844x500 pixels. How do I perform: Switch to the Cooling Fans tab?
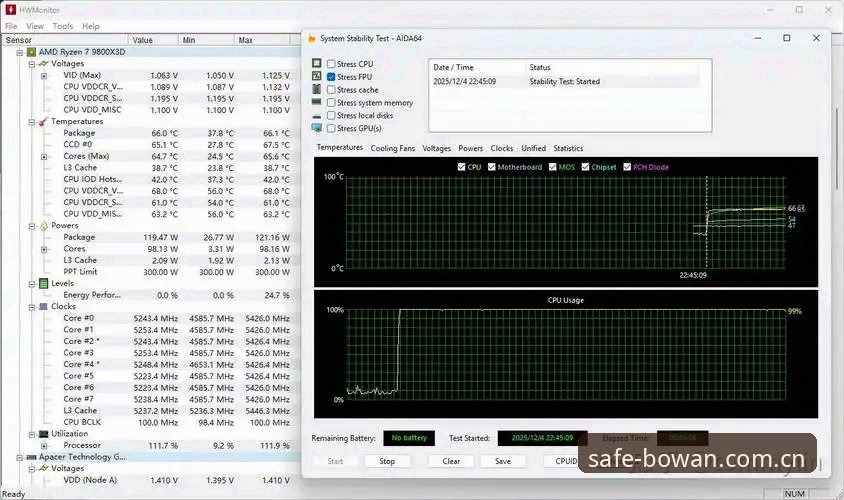click(x=392, y=148)
